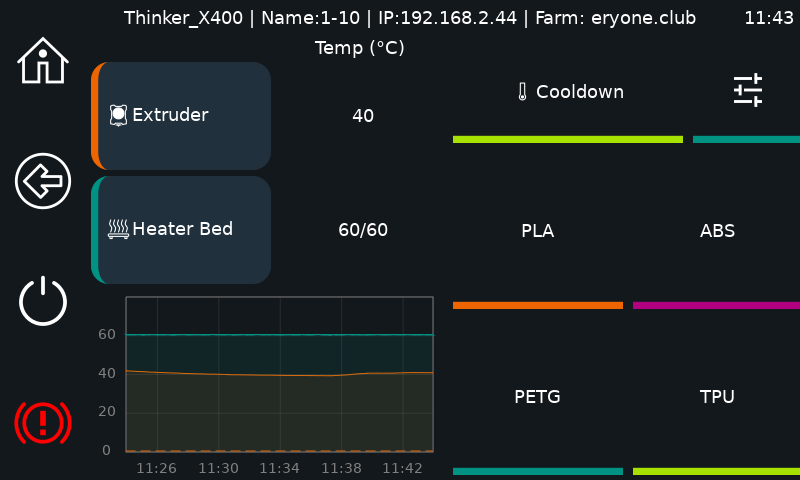The height and width of the screenshot is (480, 800).
Task: Click the temperature history graph
Action: pos(280,374)
